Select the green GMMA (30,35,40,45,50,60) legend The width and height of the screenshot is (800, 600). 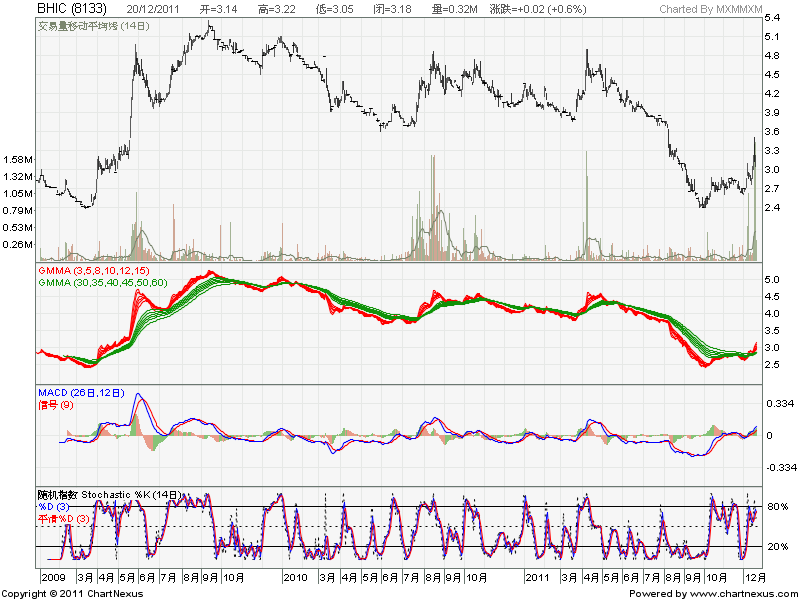point(102,283)
